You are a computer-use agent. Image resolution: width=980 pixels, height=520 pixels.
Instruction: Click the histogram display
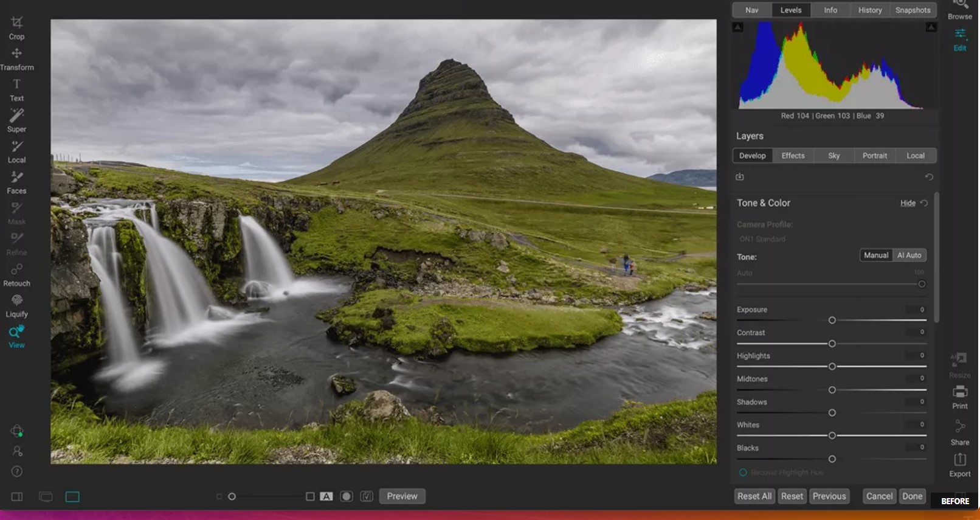831,66
